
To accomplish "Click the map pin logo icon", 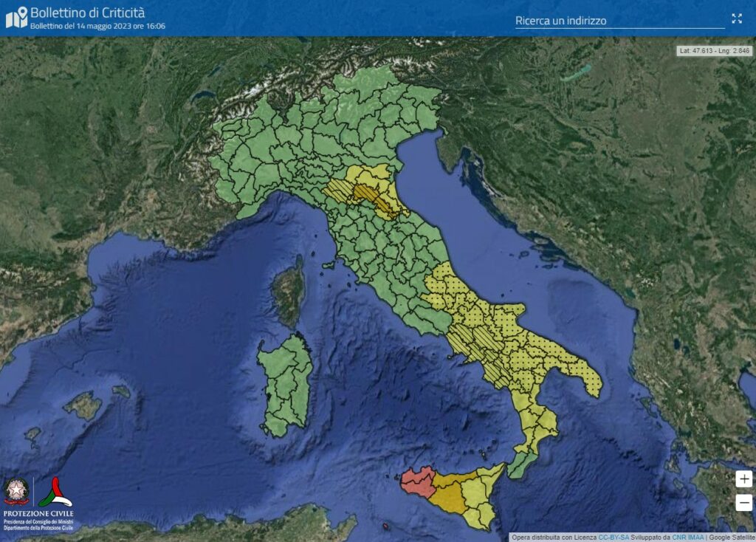I will (17, 18).
